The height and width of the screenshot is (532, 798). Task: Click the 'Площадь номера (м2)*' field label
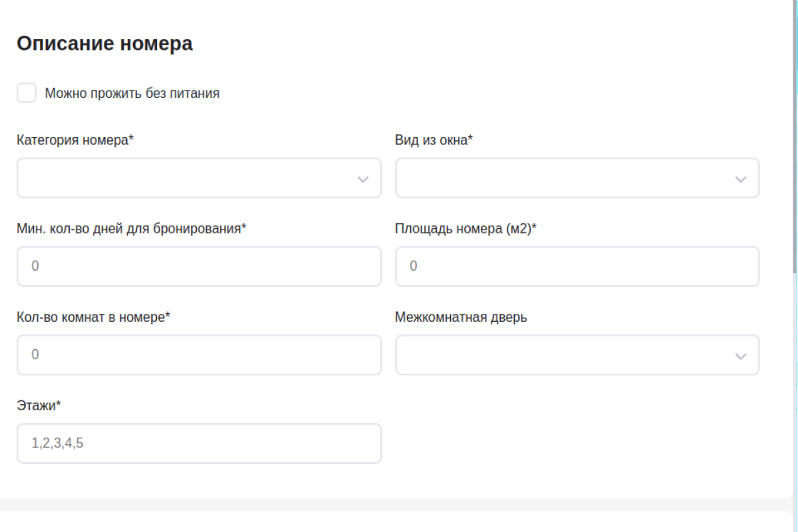(x=465, y=229)
